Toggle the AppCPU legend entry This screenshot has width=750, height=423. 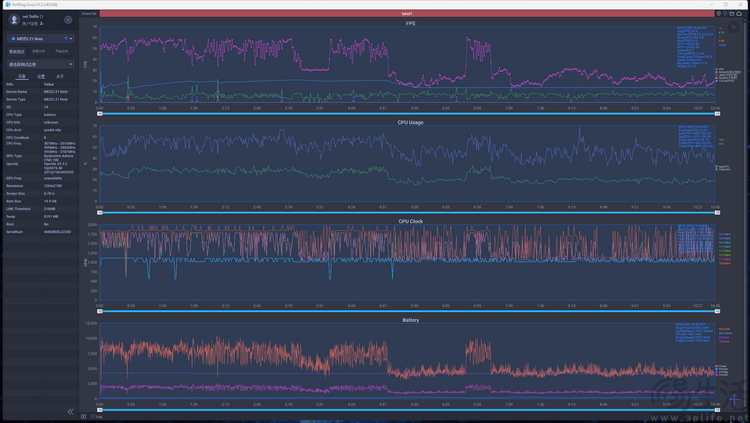(722, 167)
